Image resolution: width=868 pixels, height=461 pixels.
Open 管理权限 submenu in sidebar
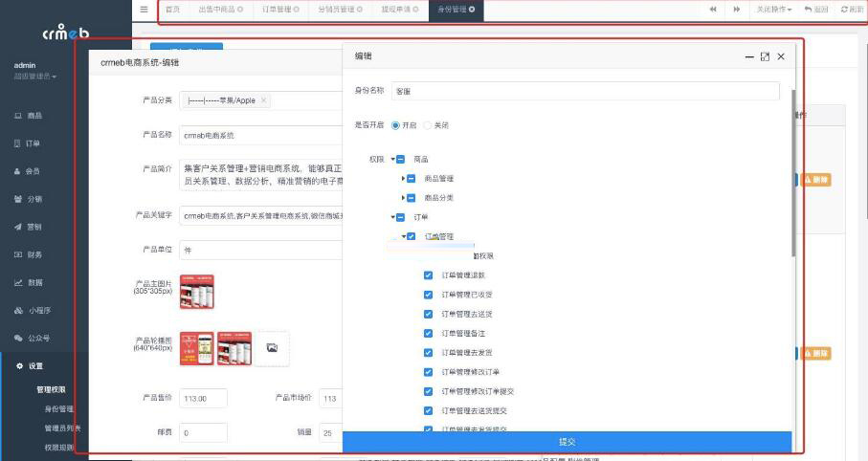51,389
